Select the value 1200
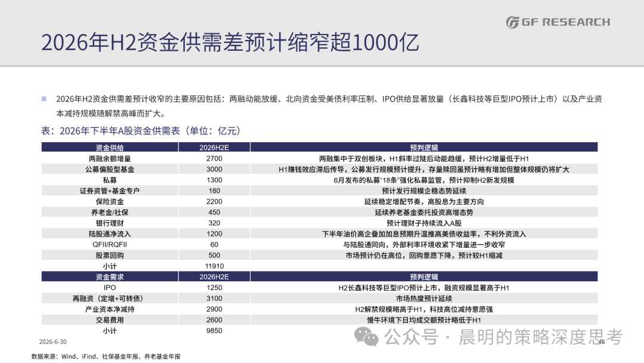Viewport: 644px width, 363px height. tap(214, 233)
